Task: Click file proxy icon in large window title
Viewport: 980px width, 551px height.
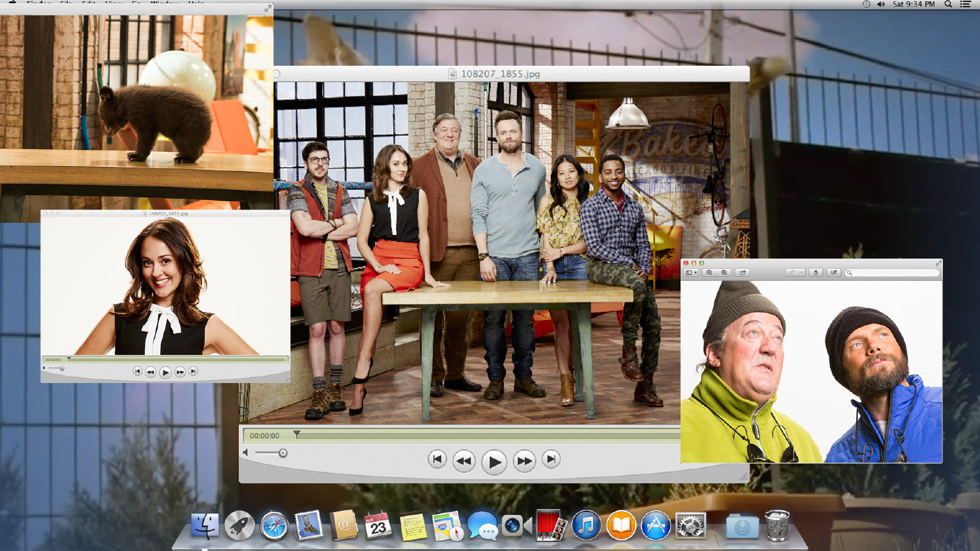Action: [x=453, y=74]
